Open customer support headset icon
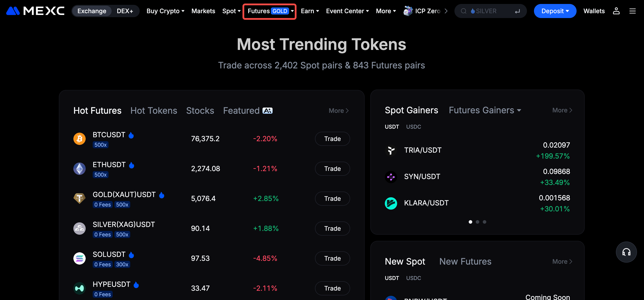Screen dimensions: 644x300 [x=626, y=252]
